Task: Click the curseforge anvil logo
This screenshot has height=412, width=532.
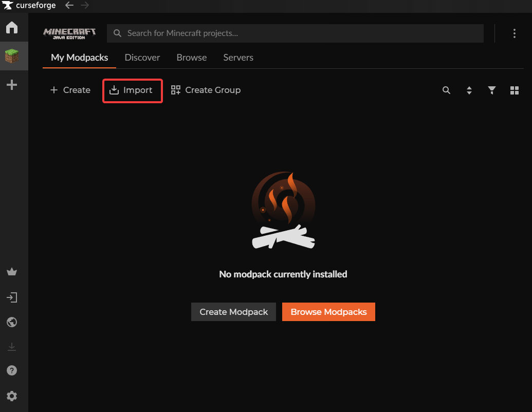Action: tap(8, 6)
